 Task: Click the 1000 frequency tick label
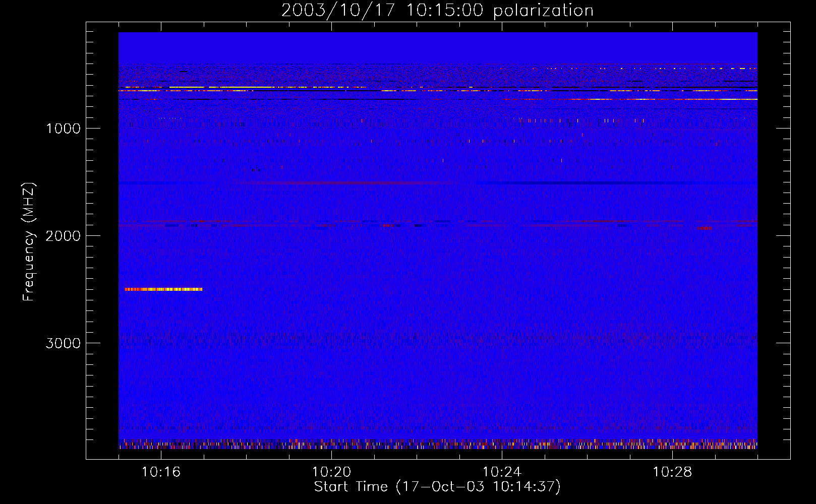[64, 129]
